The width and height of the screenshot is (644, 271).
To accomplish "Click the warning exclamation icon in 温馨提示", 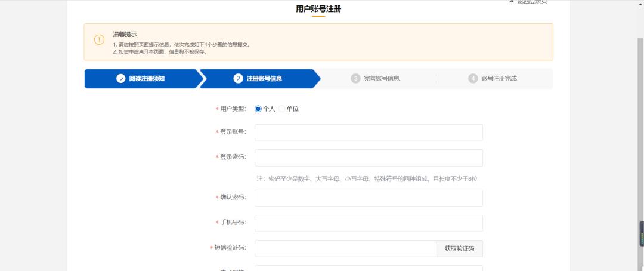I will click(x=100, y=40).
